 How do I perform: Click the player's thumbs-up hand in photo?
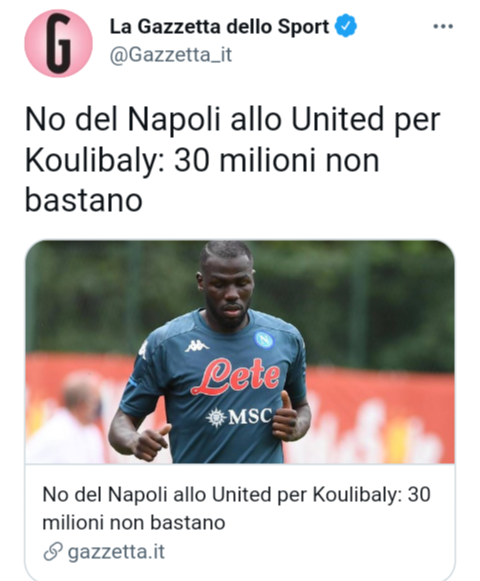click(x=286, y=419)
